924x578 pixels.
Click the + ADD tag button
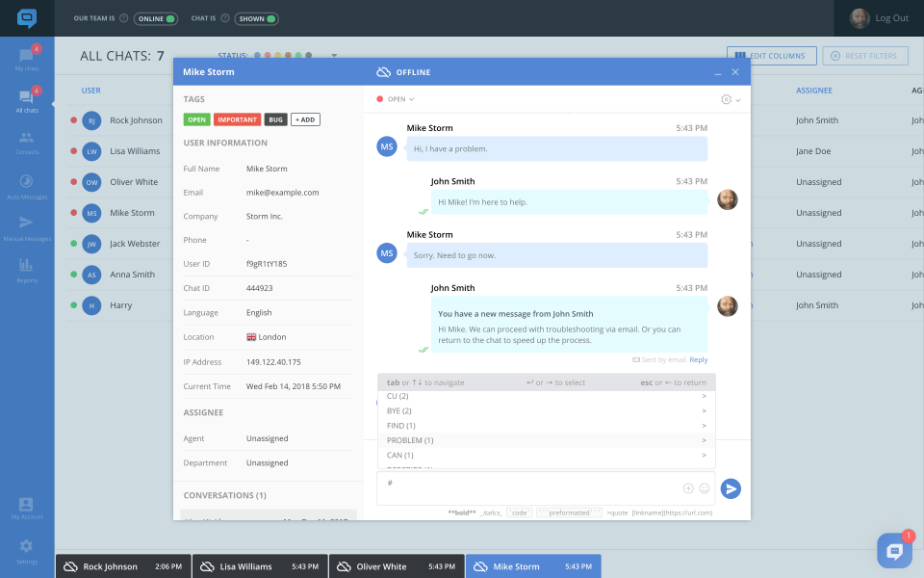[305, 119]
